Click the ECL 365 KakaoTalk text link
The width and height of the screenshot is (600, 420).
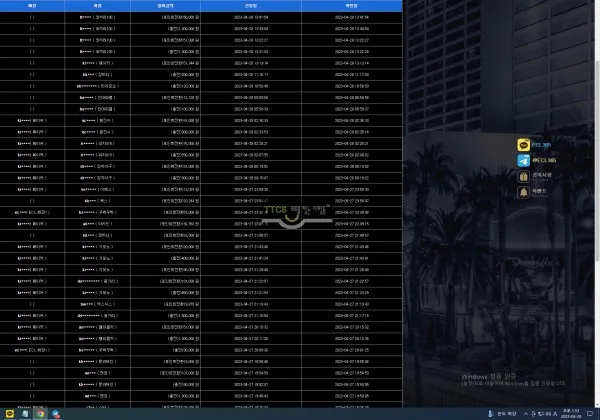coord(541,145)
